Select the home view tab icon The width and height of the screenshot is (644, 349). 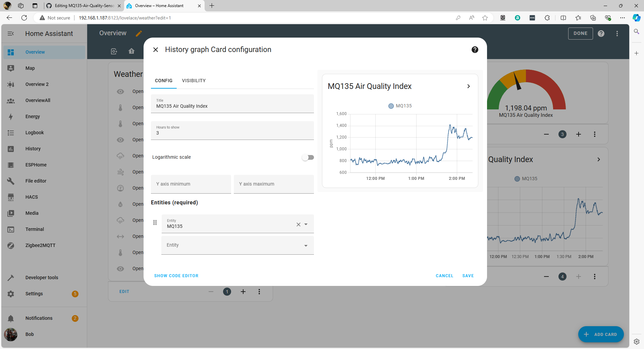(x=131, y=51)
